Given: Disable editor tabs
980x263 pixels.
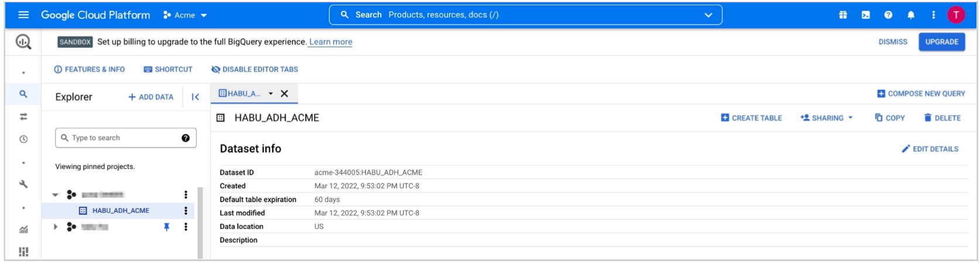Looking at the screenshot, I should click(255, 70).
